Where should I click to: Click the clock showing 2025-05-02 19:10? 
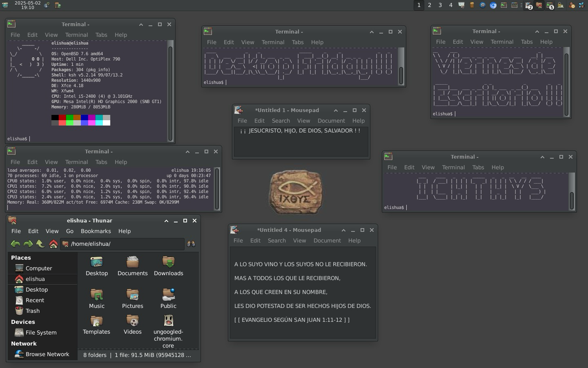(27, 5)
